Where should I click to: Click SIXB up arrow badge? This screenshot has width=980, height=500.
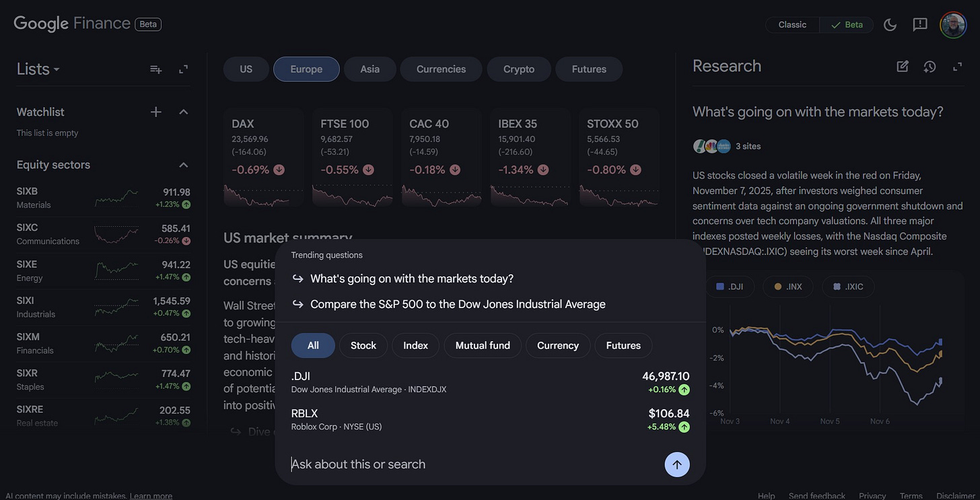[x=186, y=205]
